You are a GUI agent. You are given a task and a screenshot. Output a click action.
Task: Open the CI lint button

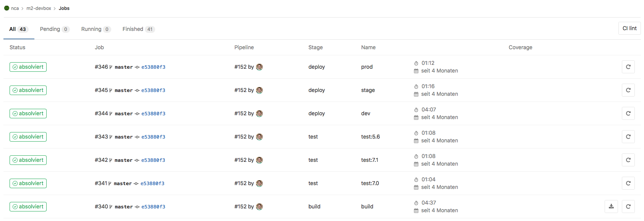pos(629,28)
